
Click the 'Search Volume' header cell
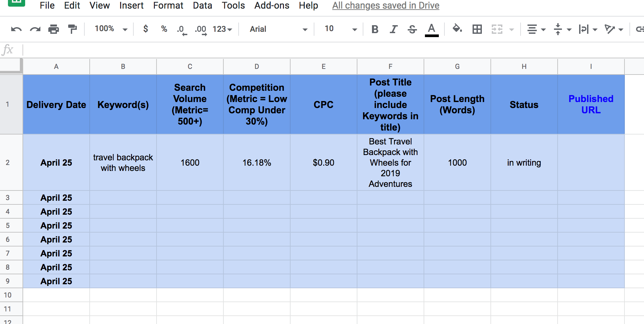tap(190, 104)
